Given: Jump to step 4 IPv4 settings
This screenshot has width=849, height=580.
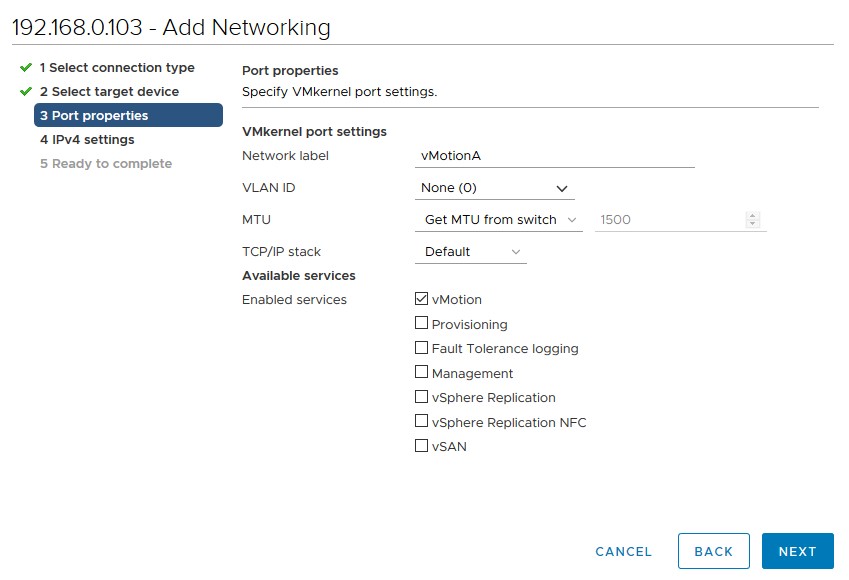Looking at the screenshot, I should pos(87,140).
